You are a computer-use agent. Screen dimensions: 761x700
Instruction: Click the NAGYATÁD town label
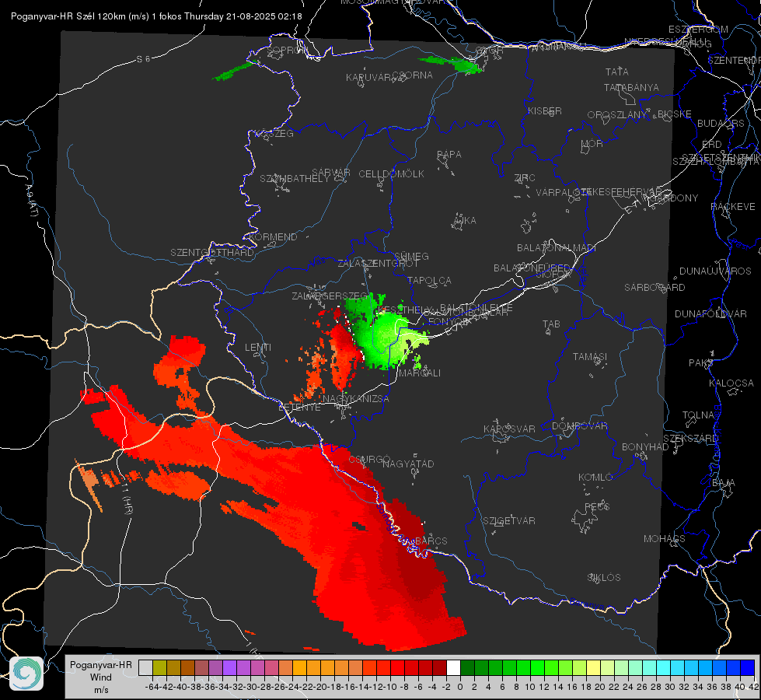point(408,464)
